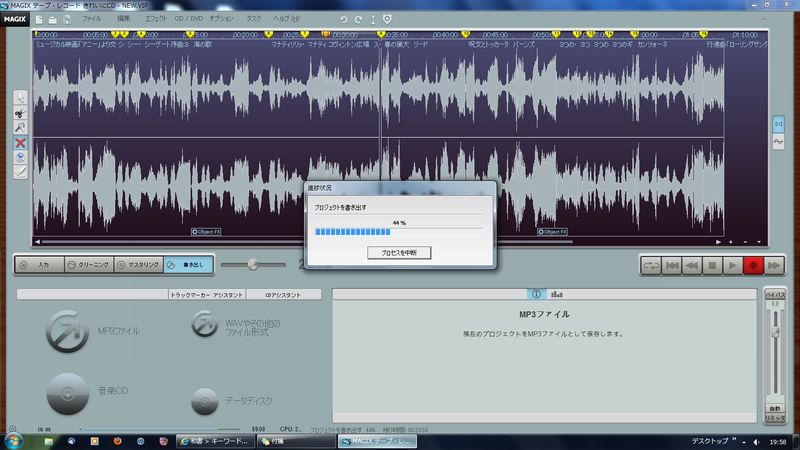Open CDアシスタント
Screen dimensions: 800x450
(283, 295)
